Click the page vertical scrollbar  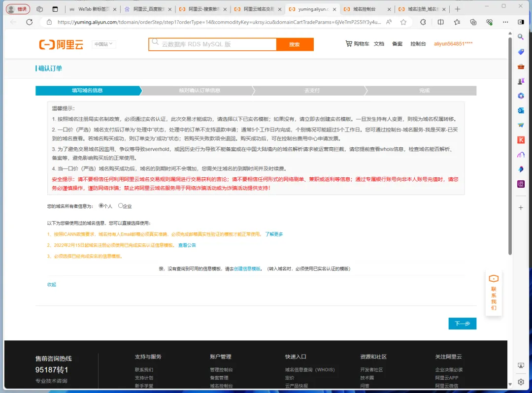pos(510,146)
